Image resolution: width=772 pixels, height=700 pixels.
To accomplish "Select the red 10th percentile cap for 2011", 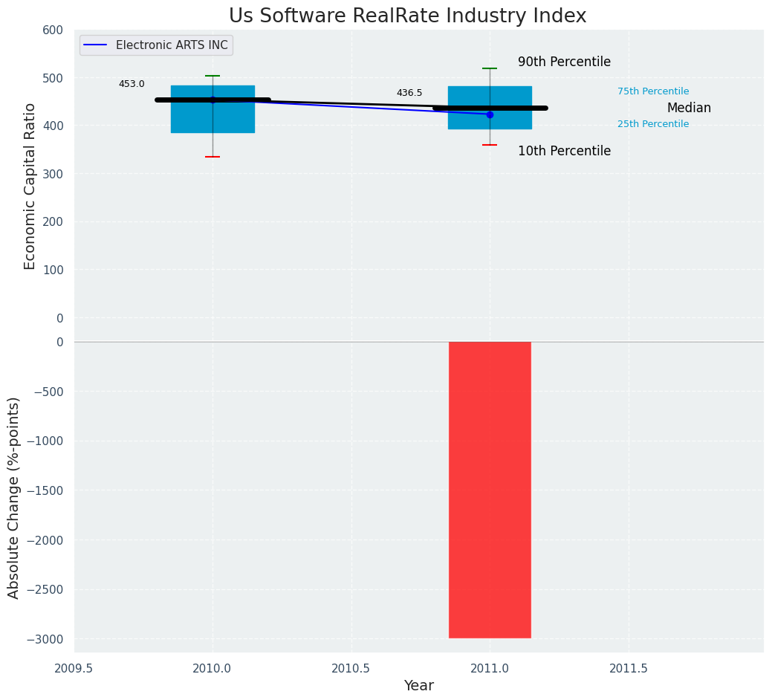I will coord(490,145).
